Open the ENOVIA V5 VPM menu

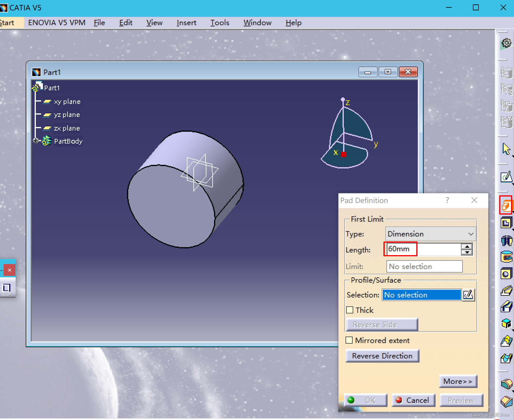(x=57, y=23)
